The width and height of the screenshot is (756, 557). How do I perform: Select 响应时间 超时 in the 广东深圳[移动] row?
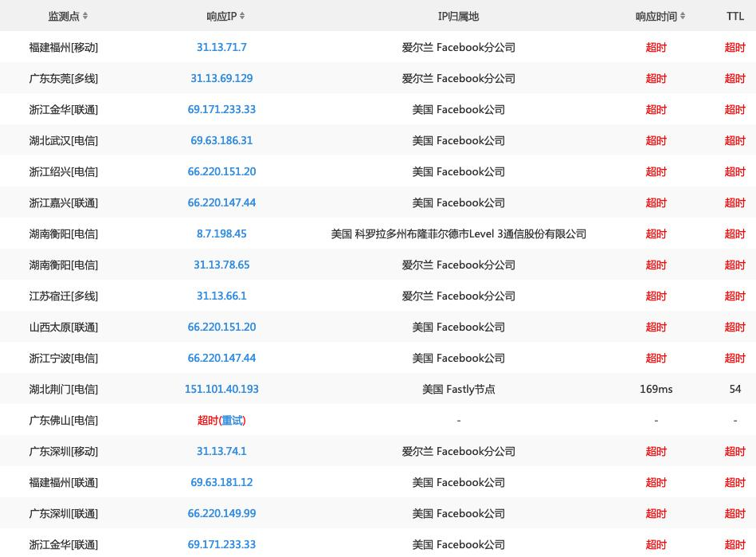tap(656, 451)
